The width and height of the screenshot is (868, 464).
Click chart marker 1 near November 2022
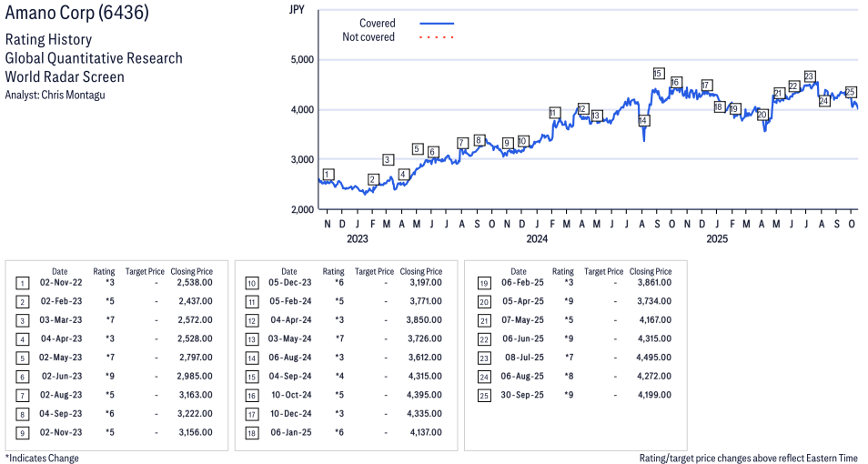coord(328,174)
